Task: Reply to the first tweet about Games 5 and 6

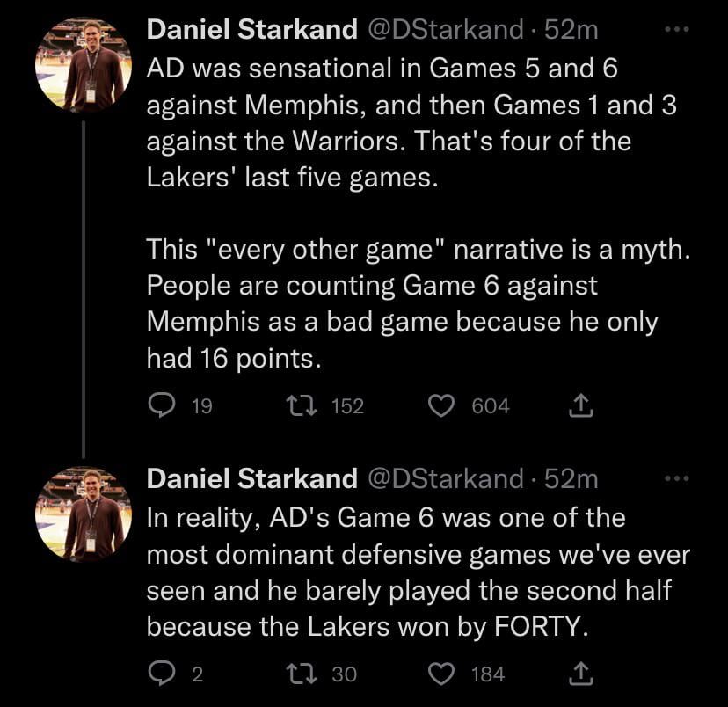Action: click(161, 405)
